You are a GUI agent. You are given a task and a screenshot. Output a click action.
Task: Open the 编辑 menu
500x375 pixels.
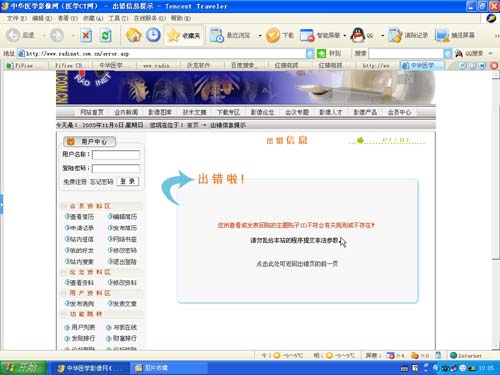pos(42,18)
